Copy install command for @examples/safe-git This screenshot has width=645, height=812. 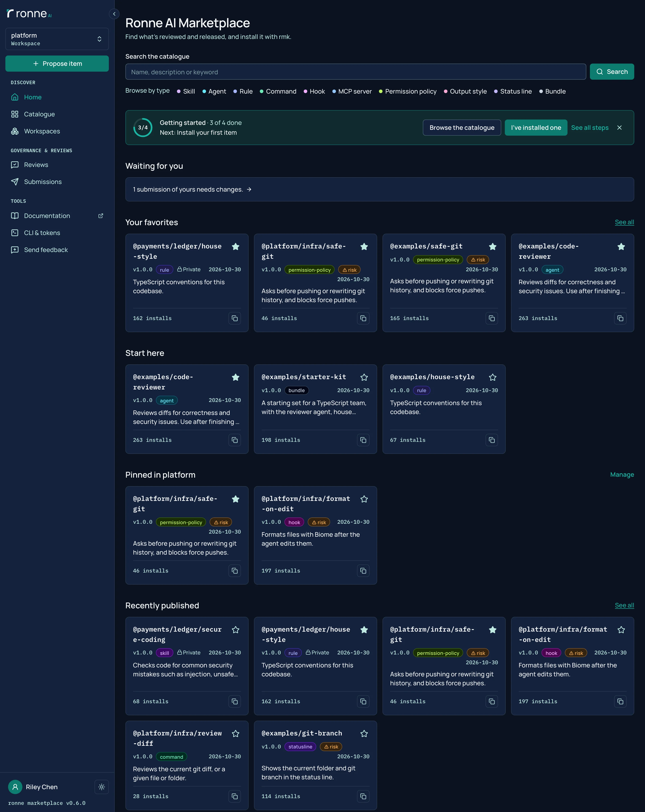pos(492,318)
